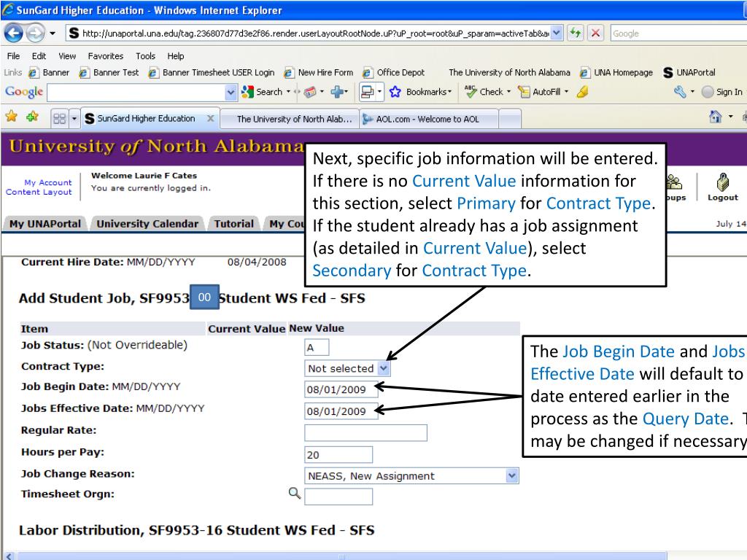Click Sign In on Google toolbar
Viewport: 747px width, 560px height.
tap(722, 92)
